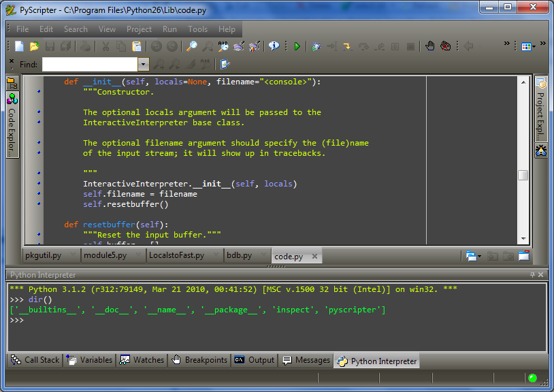
Task: Click the Run to Cursor icon
Action: coord(331,46)
